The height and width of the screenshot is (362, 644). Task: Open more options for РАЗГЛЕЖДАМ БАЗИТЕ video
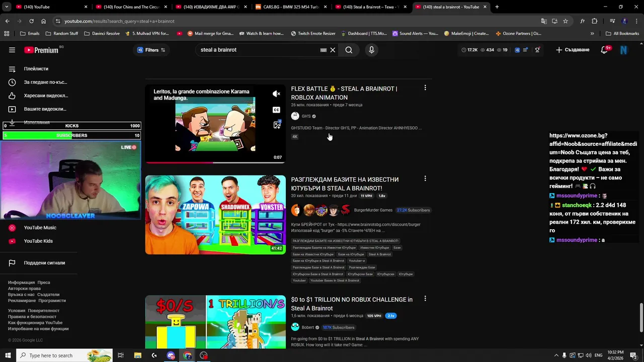tap(425, 178)
